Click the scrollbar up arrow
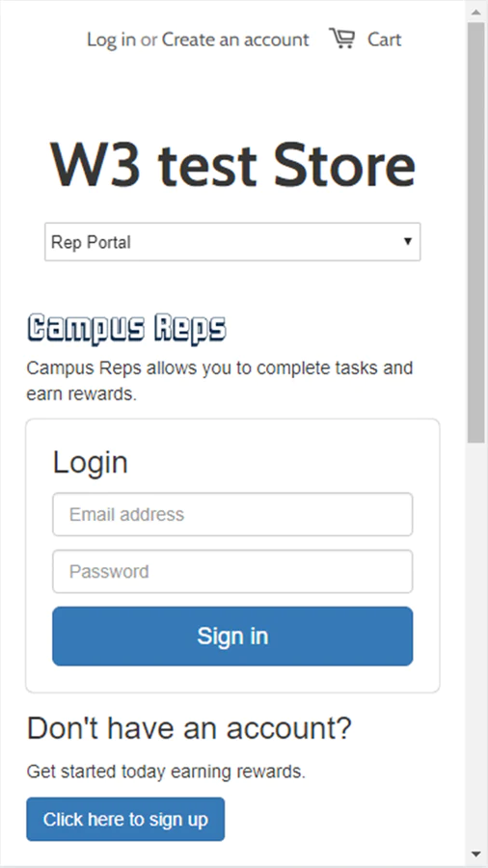 point(475,11)
